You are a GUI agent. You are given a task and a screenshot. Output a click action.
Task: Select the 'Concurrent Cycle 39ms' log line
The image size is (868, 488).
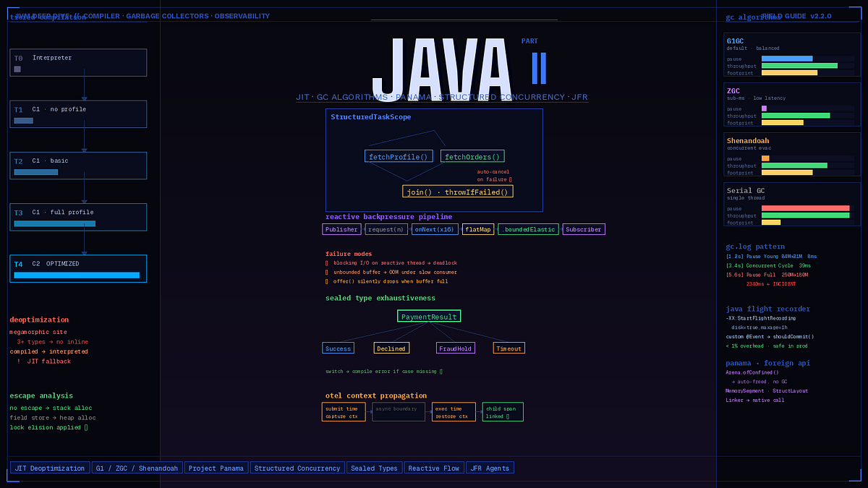click(769, 265)
